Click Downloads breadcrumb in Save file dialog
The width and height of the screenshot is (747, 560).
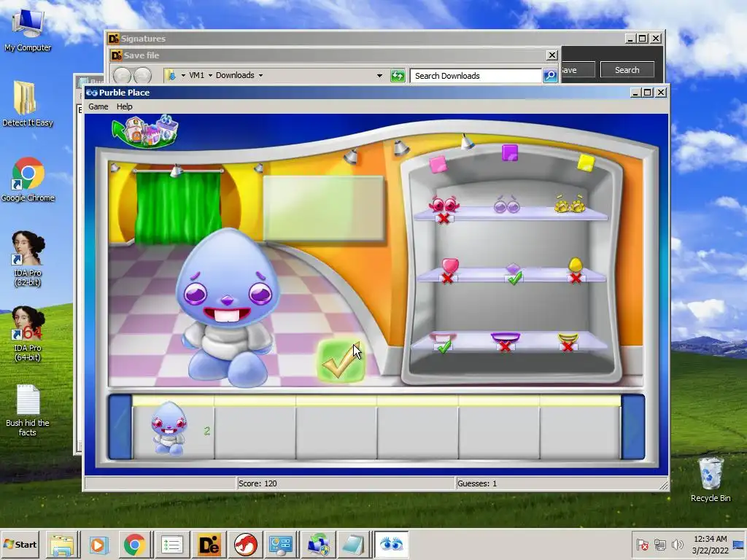pos(235,75)
